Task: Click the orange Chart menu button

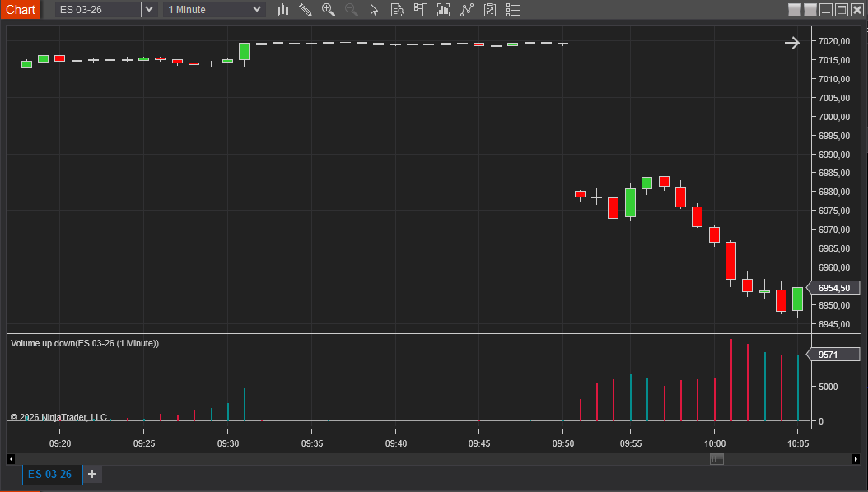Action: pos(21,9)
